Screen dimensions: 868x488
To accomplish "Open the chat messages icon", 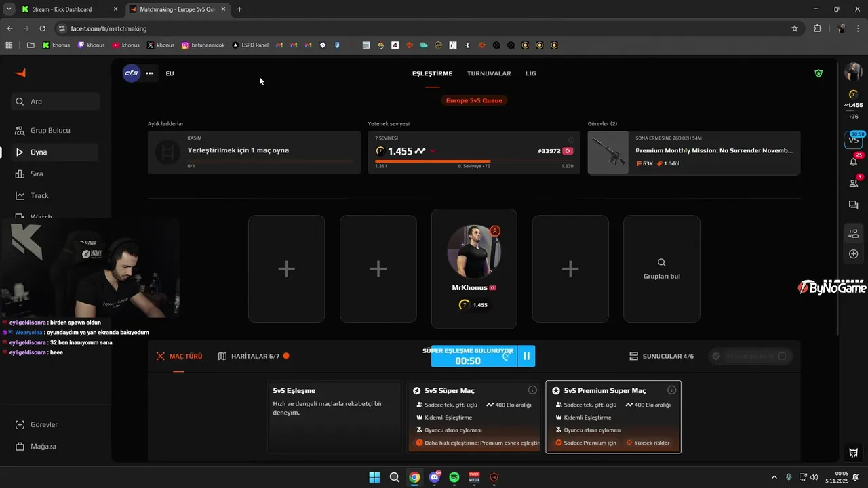I will tap(854, 205).
